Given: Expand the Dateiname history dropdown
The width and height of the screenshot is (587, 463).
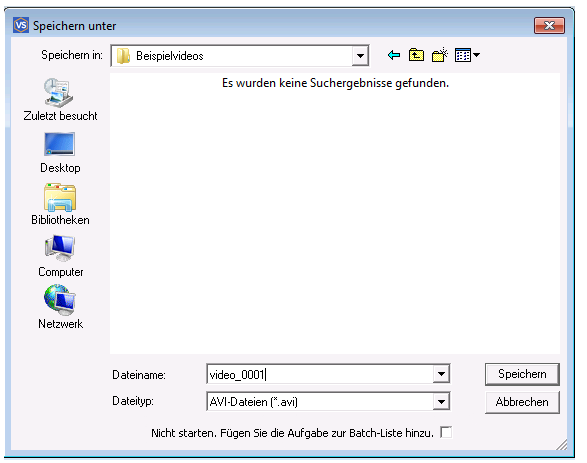Looking at the screenshot, I should click(x=441, y=374).
